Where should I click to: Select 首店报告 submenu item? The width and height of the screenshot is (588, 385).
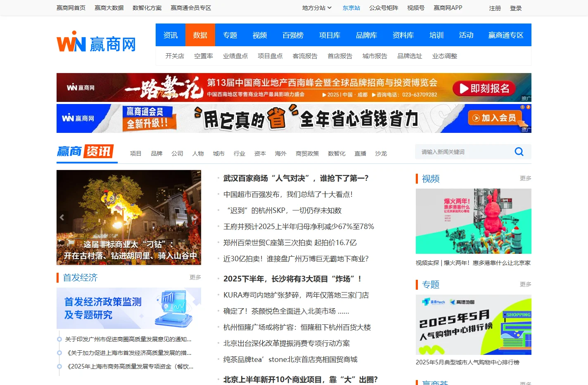(x=340, y=56)
